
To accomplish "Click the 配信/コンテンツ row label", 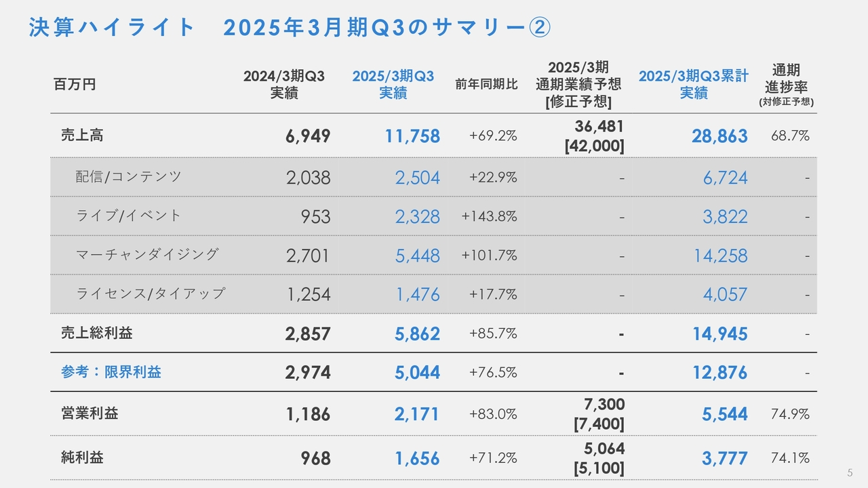I will pos(128,177).
